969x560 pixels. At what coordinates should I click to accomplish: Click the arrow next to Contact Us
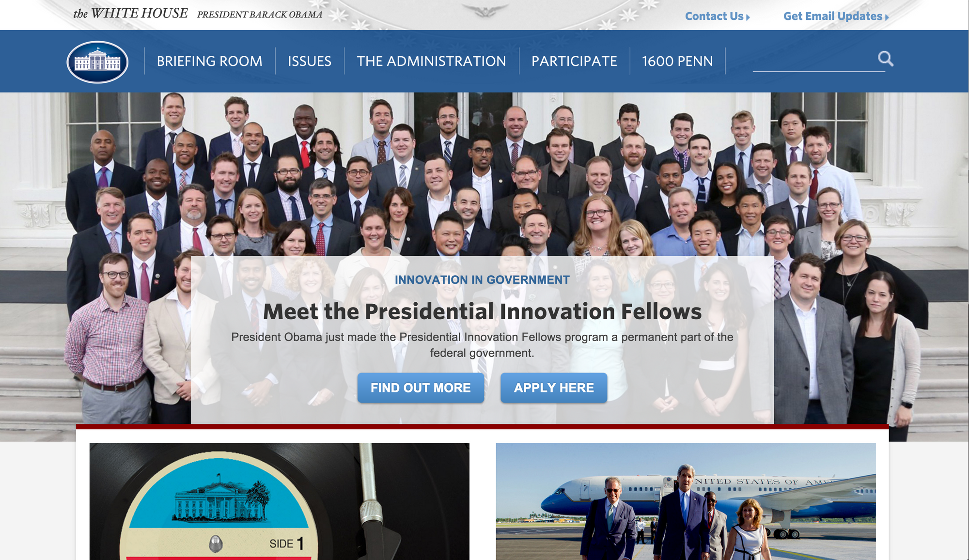tap(748, 17)
